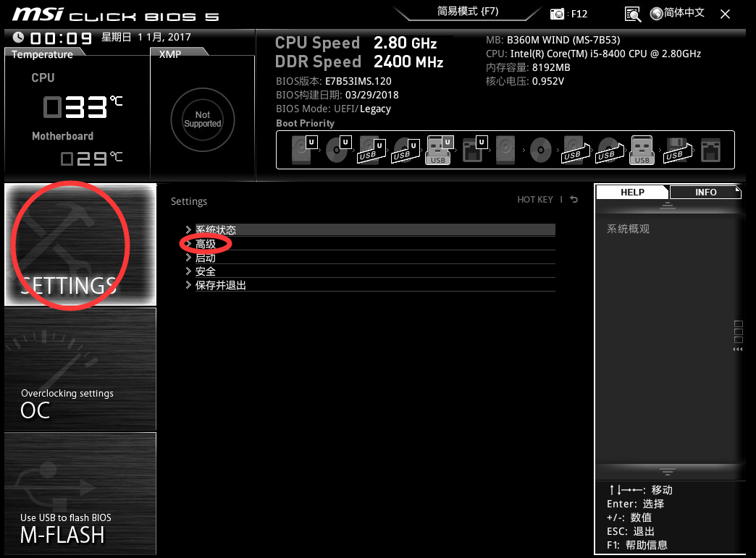Click the BIOS Mode UEFI/Legacy line

[334, 109]
